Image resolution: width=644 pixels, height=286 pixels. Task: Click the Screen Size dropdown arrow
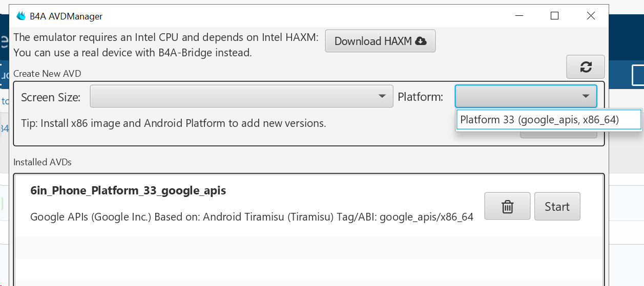pos(382,96)
